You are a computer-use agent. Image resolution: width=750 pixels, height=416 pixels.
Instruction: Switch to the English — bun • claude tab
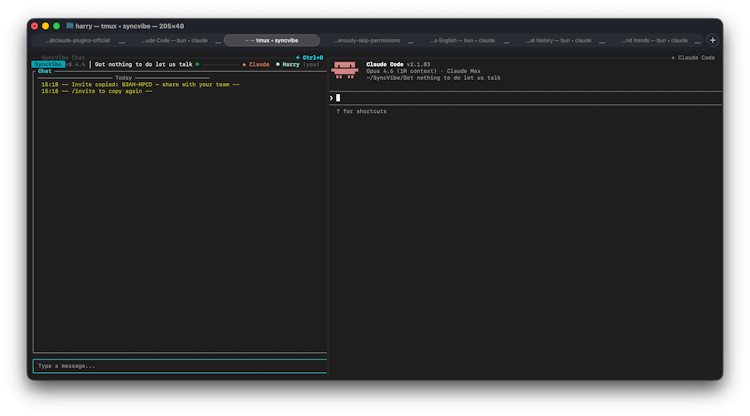point(464,40)
